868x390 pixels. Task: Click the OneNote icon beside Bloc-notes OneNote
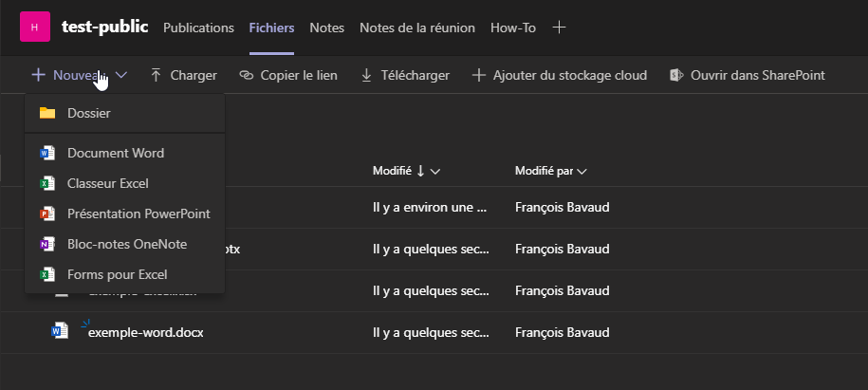(x=47, y=244)
